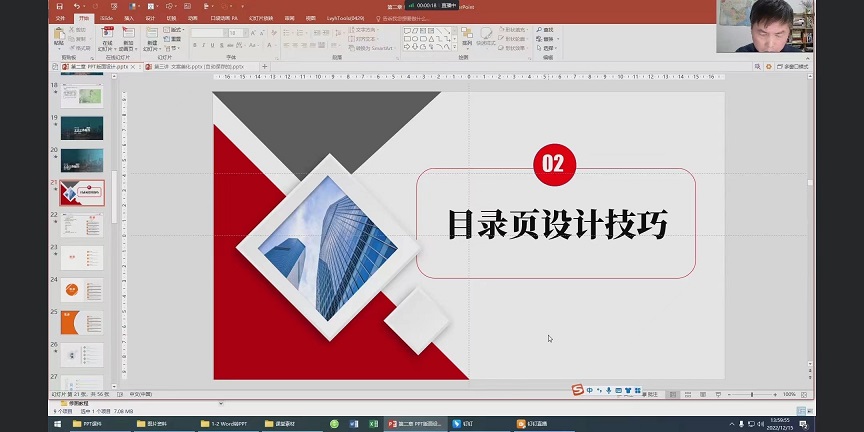This screenshot has width=864, height=432.
Task: Expand the shapes gallery dropdown arrow
Action: [454, 47]
